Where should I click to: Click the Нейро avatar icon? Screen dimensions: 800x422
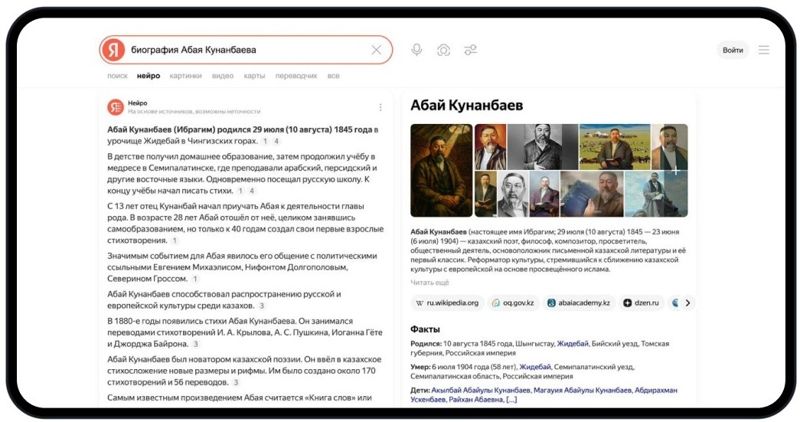point(115,107)
